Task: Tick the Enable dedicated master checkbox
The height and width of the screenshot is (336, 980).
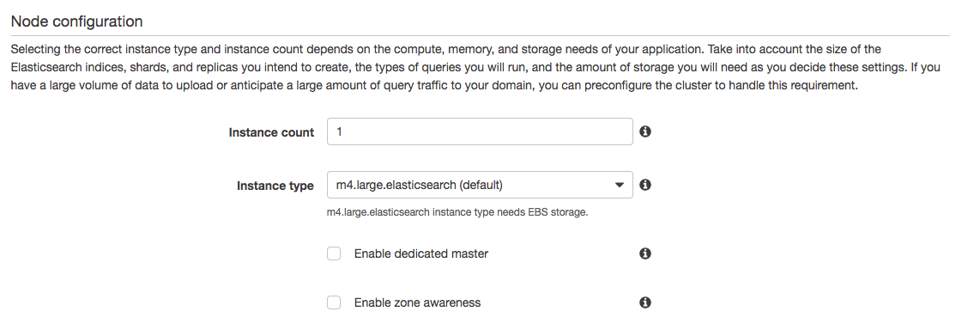Action: click(335, 254)
